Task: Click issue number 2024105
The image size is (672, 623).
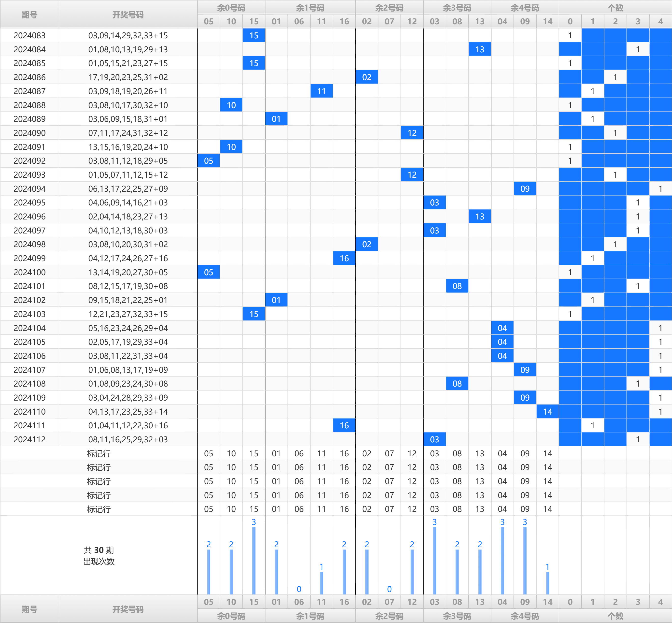Action: click(30, 342)
